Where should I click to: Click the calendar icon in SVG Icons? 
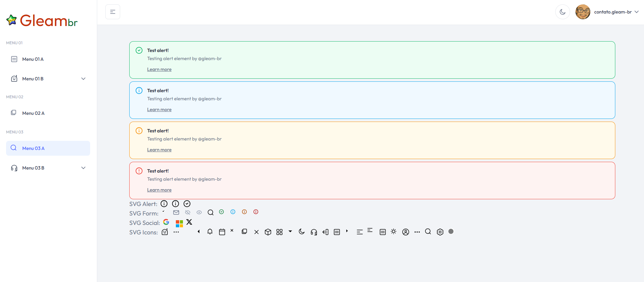click(222, 232)
